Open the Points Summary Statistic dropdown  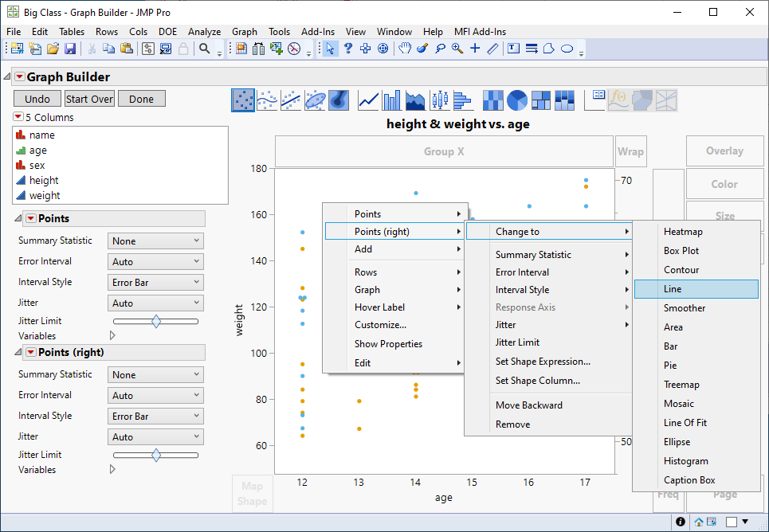[155, 241]
